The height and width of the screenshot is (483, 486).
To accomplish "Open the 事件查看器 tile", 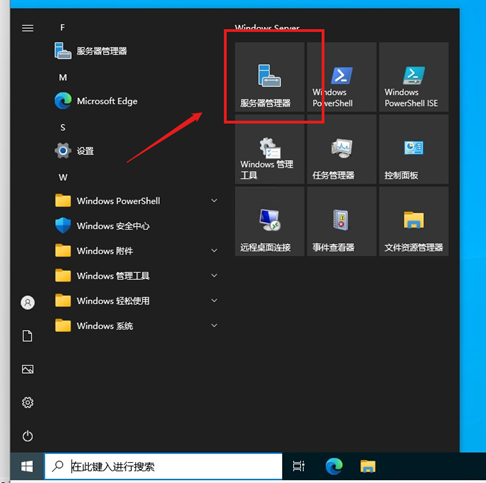I will 342,221.
